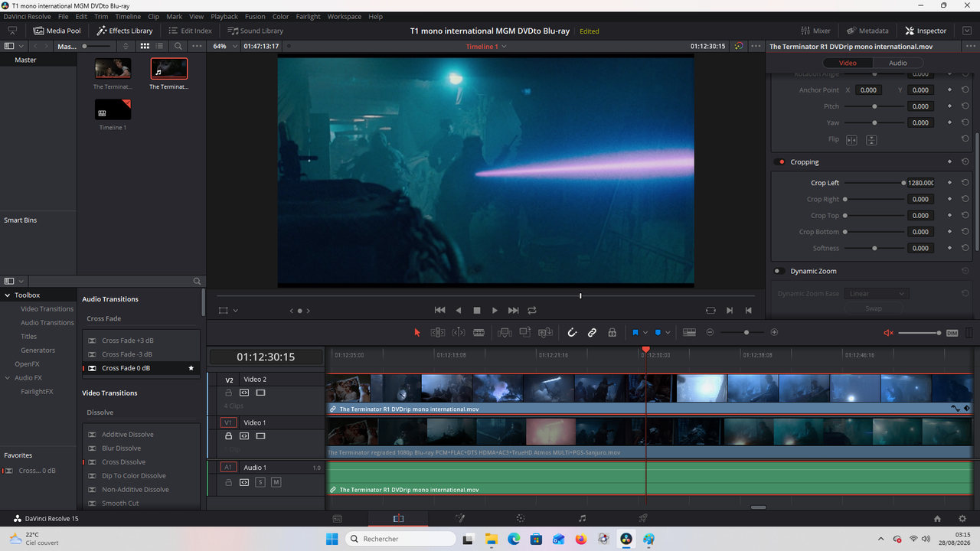Image resolution: width=980 pixels, height=551 pixels.
Task: Click the Overwrite Clip icon
Action: coord(525,332)
